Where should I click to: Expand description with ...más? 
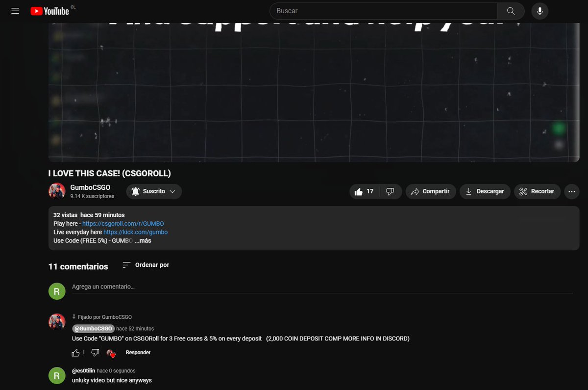point(143,240)
